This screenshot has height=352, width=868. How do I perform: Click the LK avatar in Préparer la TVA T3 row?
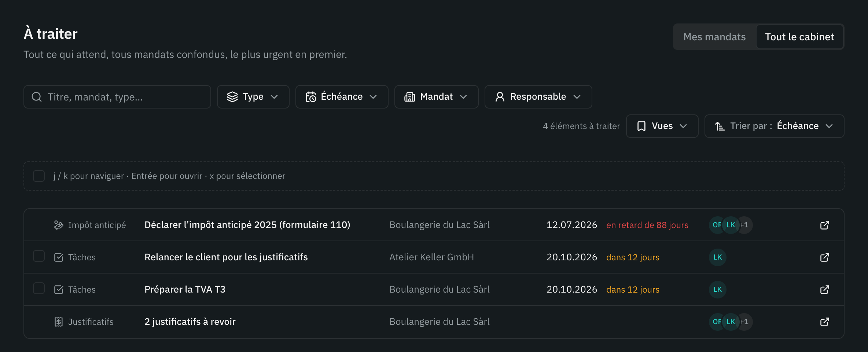coord(718,290)
